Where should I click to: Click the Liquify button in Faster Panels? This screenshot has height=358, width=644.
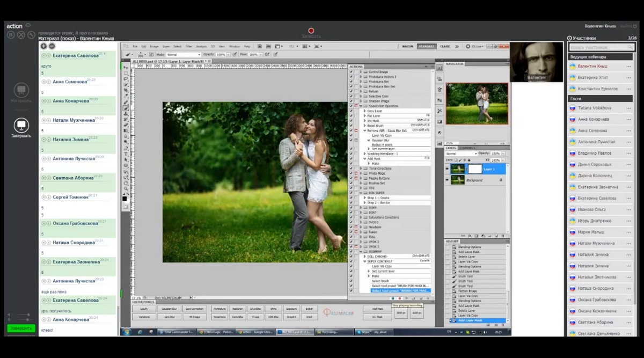pos(144,309)
